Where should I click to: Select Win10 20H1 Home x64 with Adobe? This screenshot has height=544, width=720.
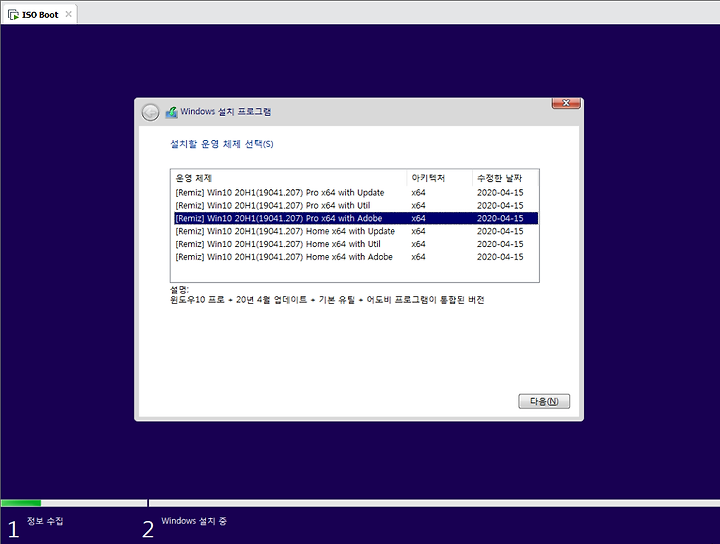click(356, 257)
